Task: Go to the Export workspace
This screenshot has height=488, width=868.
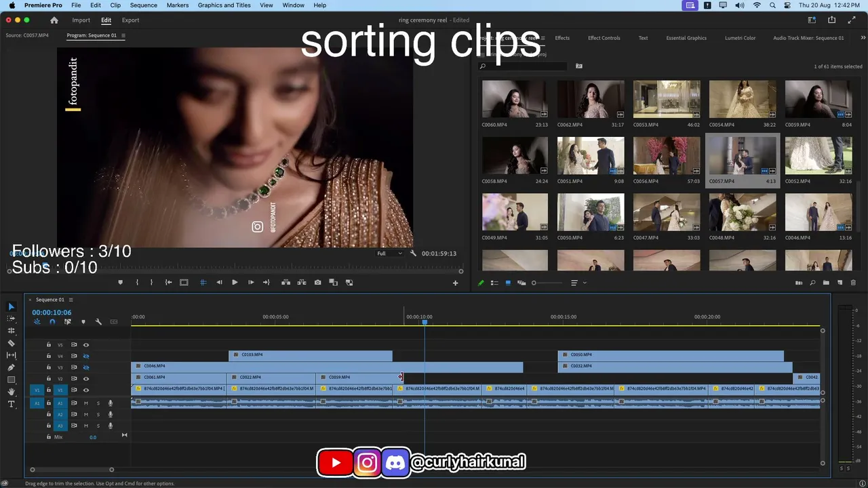Action: coord(130,20)
